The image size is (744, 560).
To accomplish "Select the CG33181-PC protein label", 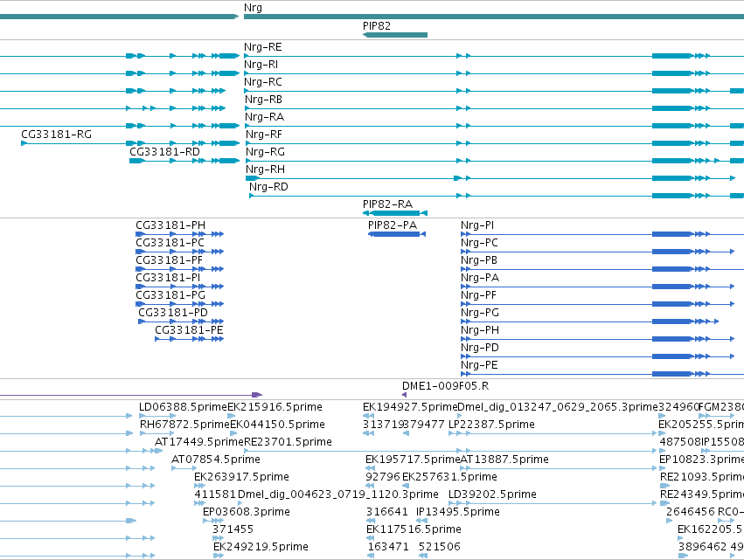I will click(170, 243).
